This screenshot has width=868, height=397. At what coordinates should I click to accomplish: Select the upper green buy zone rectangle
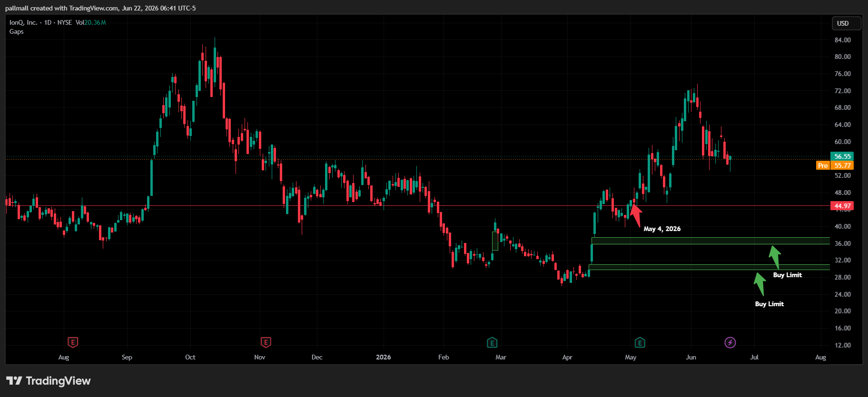coord(710,241)
